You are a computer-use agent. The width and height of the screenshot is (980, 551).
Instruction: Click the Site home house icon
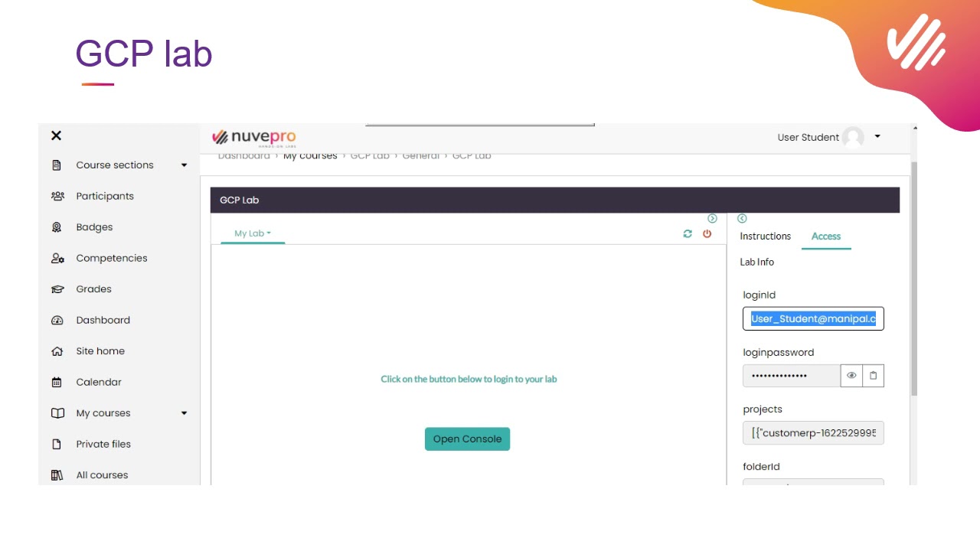coord(57,351)
